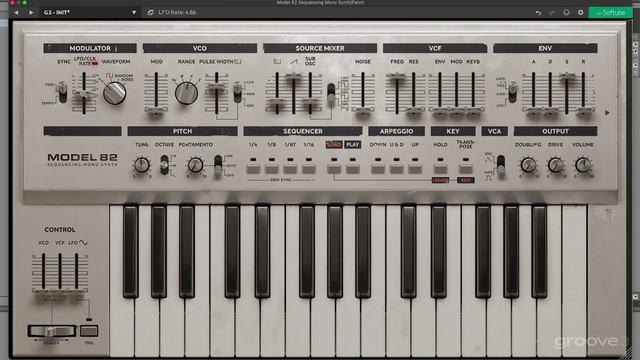This screenshot has height=360, width=640.
Task: Click the PULSE WIDTH slider
Action: tap(217, 87)
